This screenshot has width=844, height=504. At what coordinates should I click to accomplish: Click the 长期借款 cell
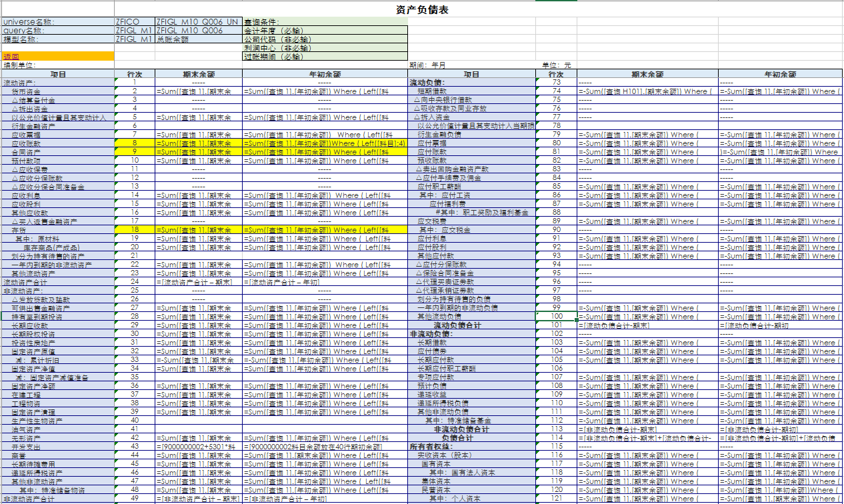pyautogui.click(x=472, y=343)
